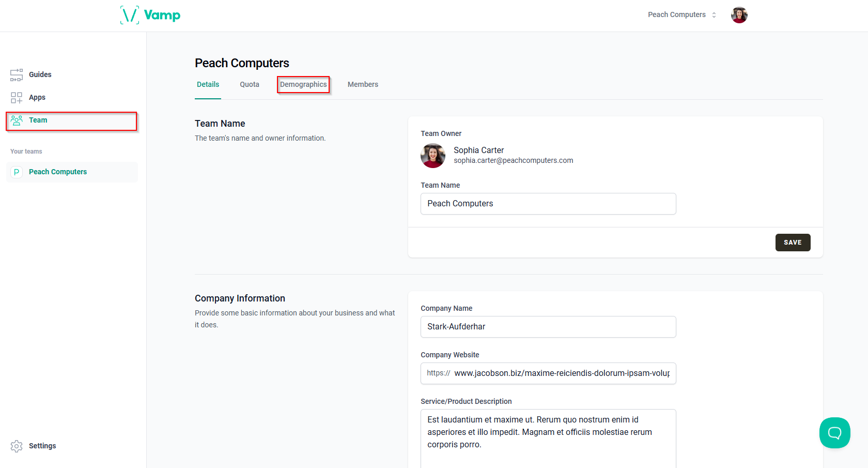Open the chat widget bubble icon
The height and width of the screenshot is (468, 868).
[x=834, y=433]
